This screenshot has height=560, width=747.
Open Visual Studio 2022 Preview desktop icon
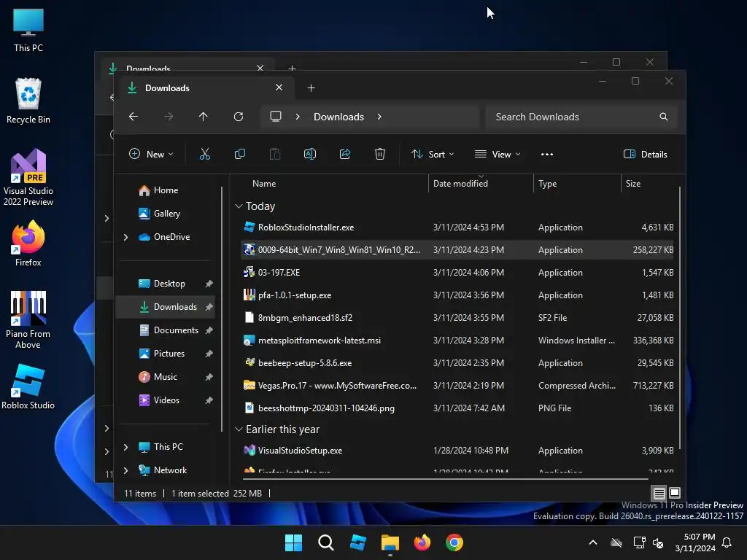coord(28,177)
